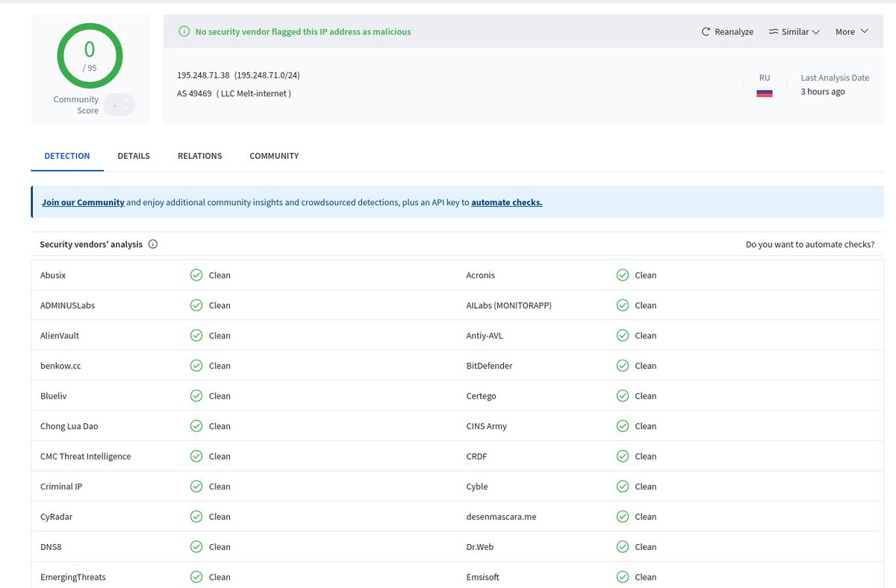Click the Clean check icon for Blueliv
The width and height of the screenshot is (896, 588).
point(196,396)
